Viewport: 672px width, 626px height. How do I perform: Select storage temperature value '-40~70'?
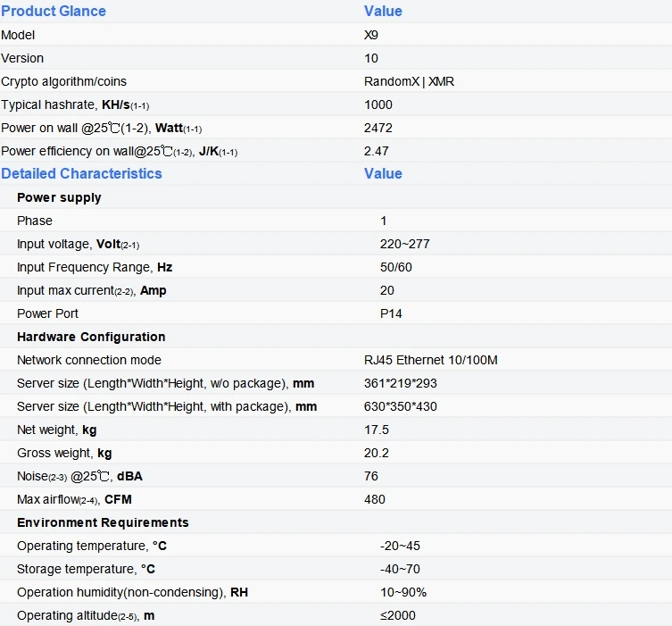click(400, 569)
